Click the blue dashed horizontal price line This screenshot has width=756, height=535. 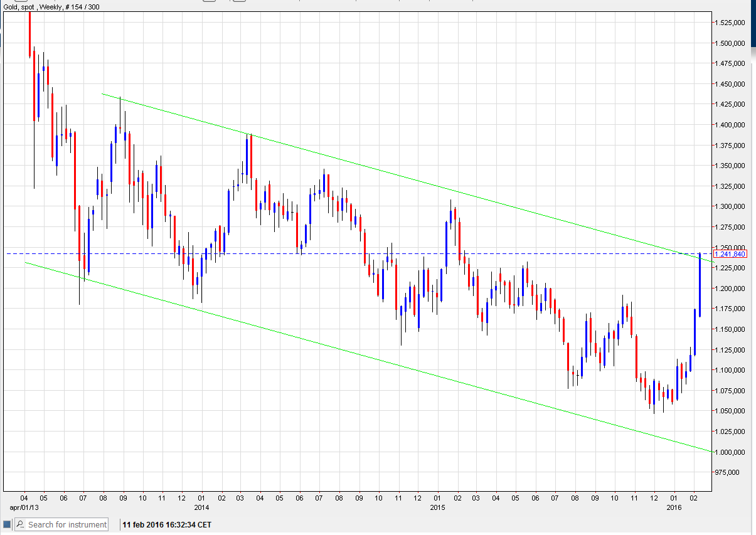(502, 253)
